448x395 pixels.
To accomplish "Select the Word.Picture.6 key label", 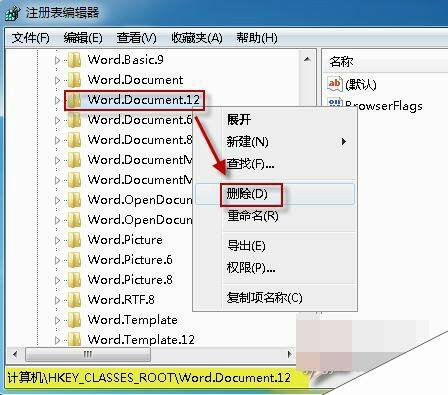I will pos(130,260).
